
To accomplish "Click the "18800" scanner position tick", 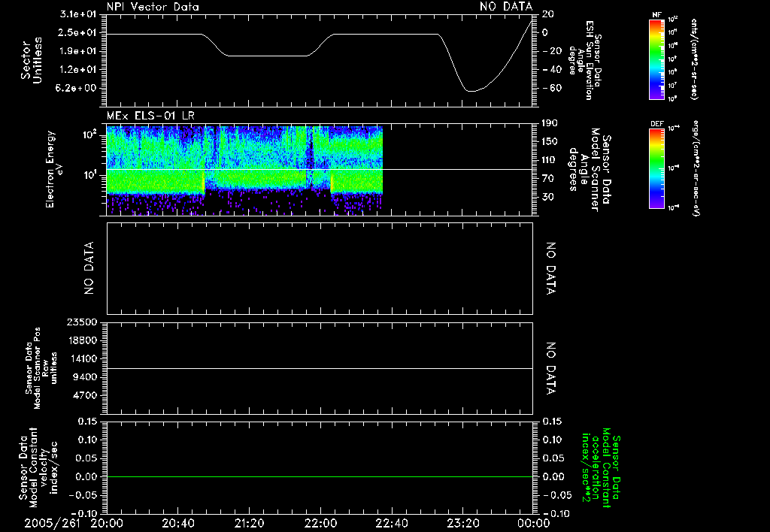I will pos(83,340).
